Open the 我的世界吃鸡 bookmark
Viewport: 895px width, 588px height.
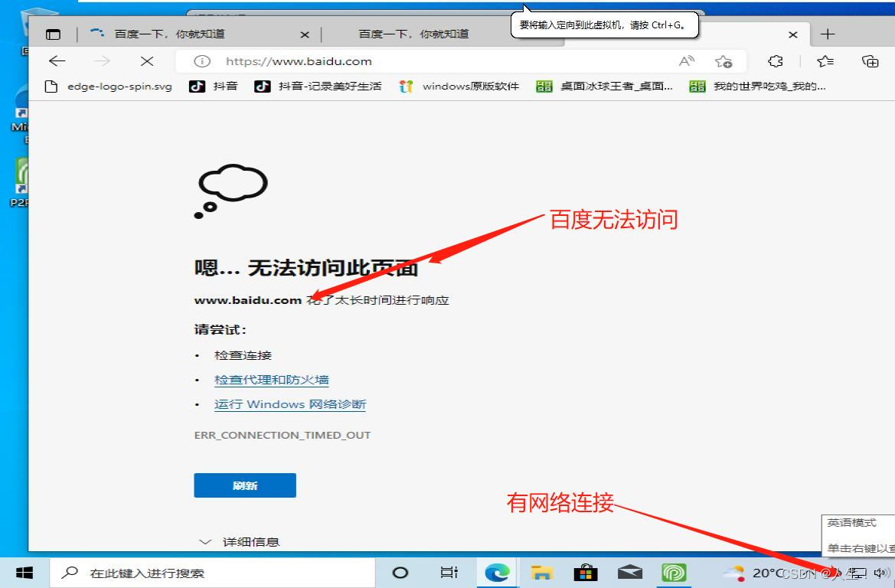tap(757, 87)
